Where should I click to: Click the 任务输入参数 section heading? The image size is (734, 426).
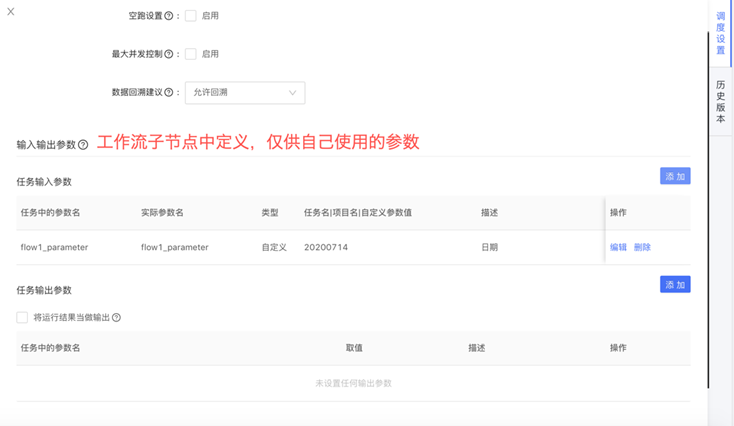tap(44, 182)
